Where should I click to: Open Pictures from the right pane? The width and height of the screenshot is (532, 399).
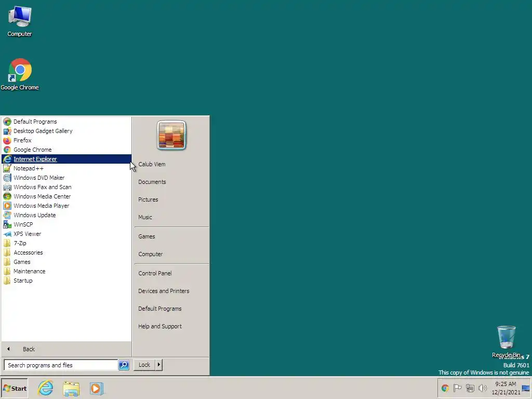point(171,199)
